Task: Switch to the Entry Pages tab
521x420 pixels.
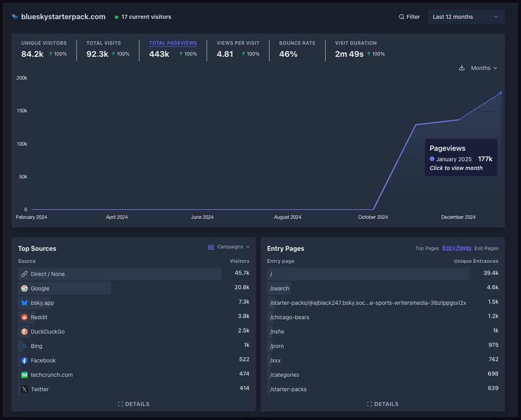Action: 456,248
